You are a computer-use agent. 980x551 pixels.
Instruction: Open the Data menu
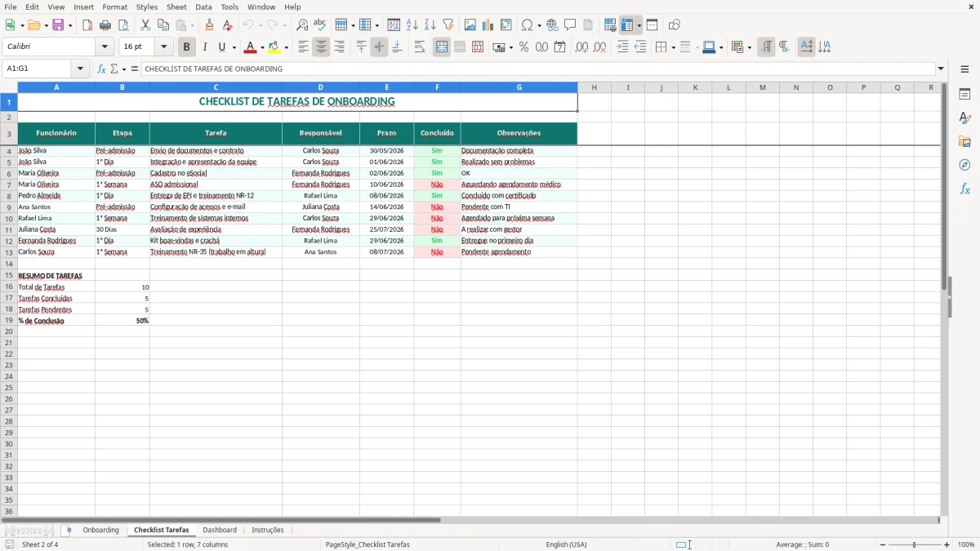(x=203, y=7)
